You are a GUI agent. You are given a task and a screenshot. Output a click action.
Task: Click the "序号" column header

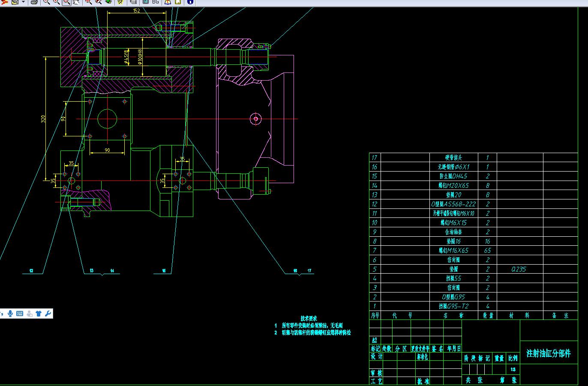(375, 316)
